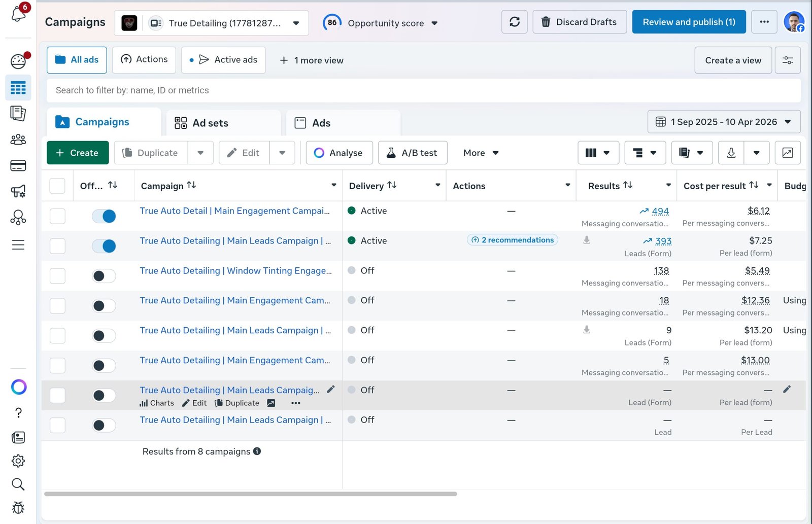Open the Campaign column header dropdown arrow
812x524 pixels.
(x=333, y=185)
